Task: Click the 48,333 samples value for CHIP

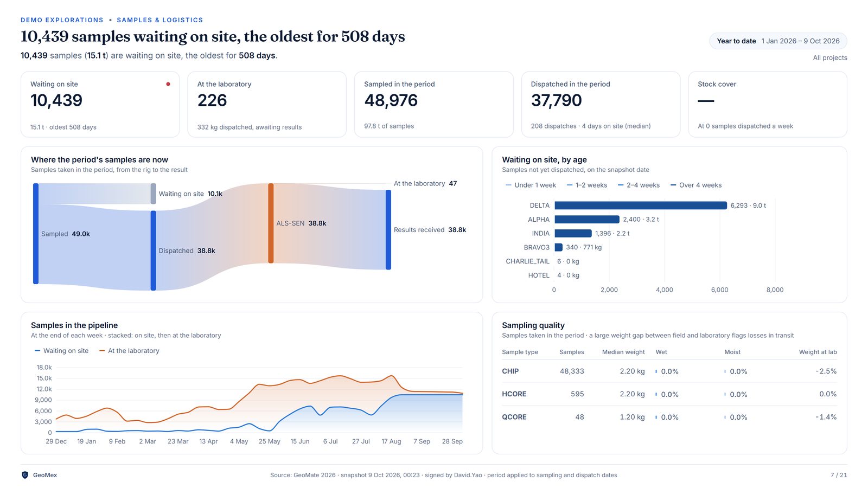Action: [572, 371]
